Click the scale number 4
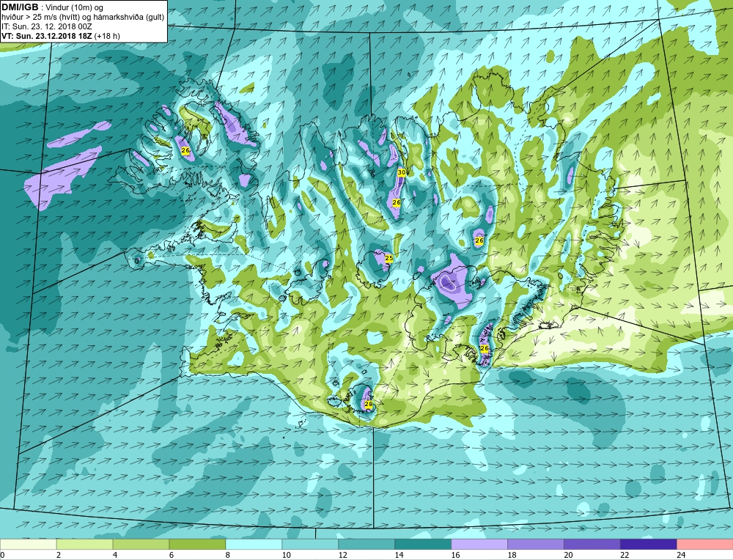Image resolution: width=733 pixels, height=560 pixels. [115, 555]
